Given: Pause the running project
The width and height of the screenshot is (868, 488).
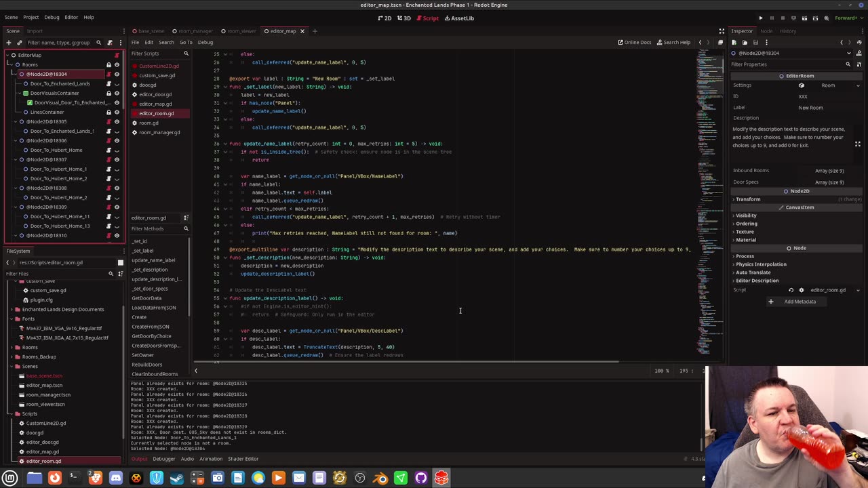Looking at the screenshot, I should point(772,18).
